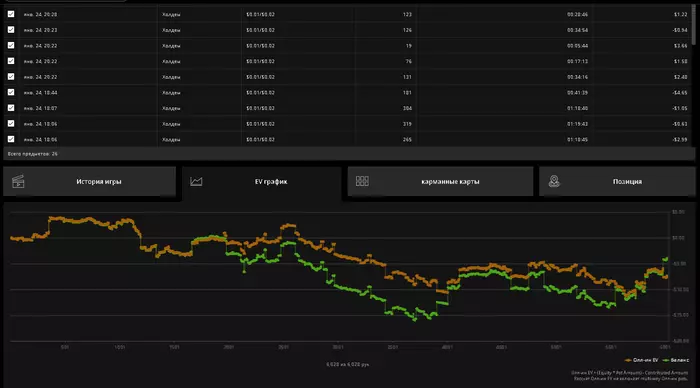Toggle checkbox of the 19-hand session
The width and height of the screenshot is (700, 388).
click(11, 46)
